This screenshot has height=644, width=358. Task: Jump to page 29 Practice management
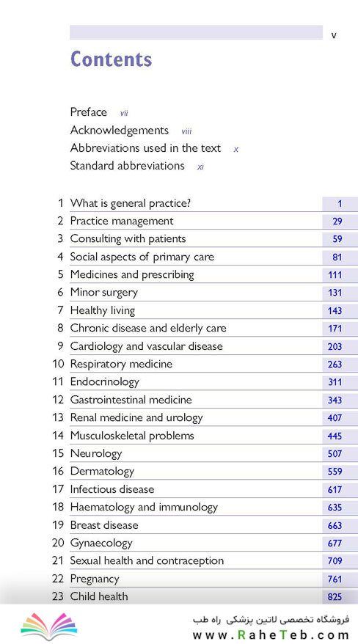tap(337, 222)
